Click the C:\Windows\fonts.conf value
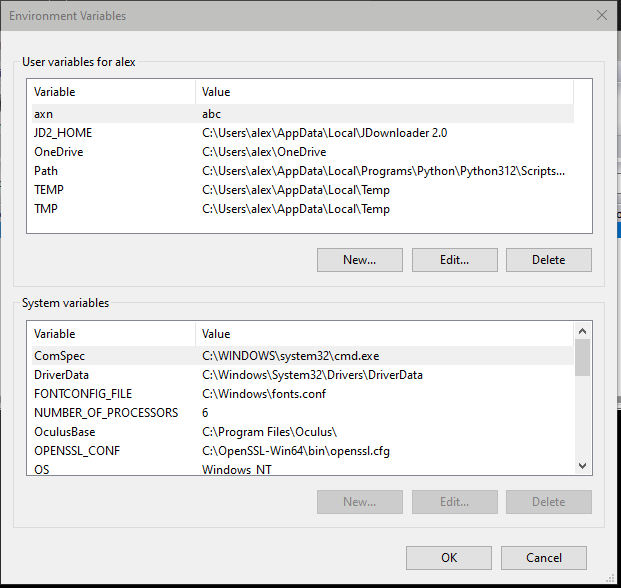The height and width of the screenshot is (588, 621). pos(264,394)
